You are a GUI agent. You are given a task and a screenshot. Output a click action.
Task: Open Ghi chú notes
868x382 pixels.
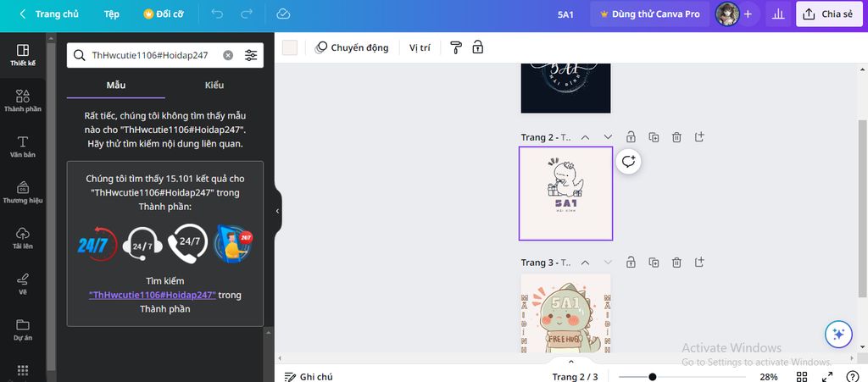309,377
